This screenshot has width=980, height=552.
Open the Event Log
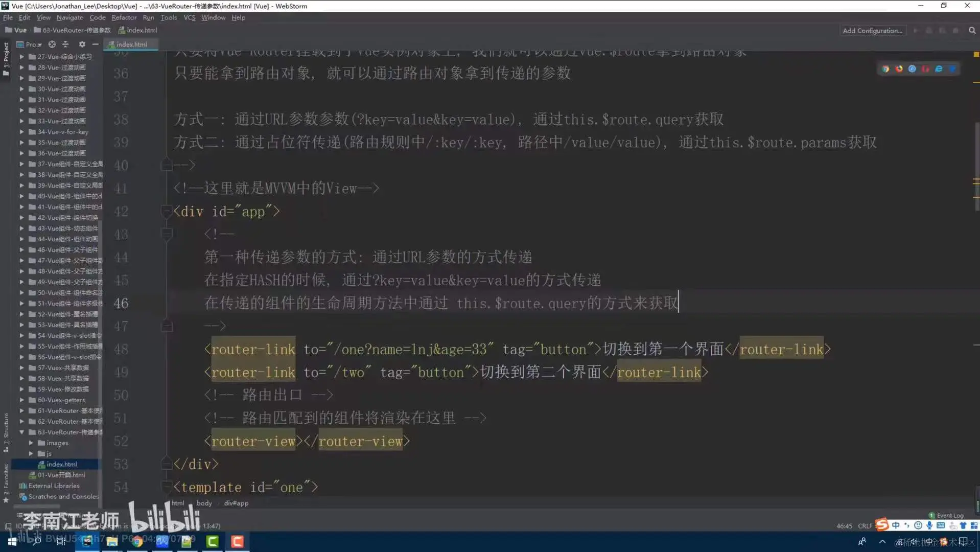pyautogui.click(x=949, y=515)
